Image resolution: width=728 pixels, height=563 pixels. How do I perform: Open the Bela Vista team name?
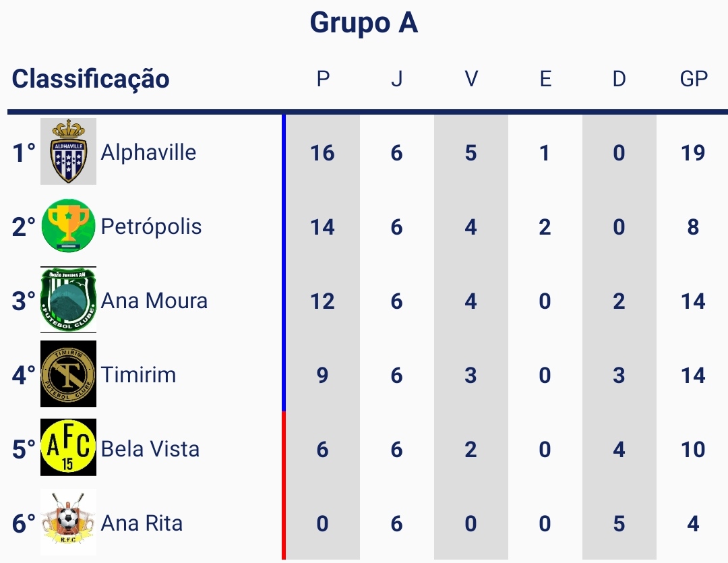point(150,449)
